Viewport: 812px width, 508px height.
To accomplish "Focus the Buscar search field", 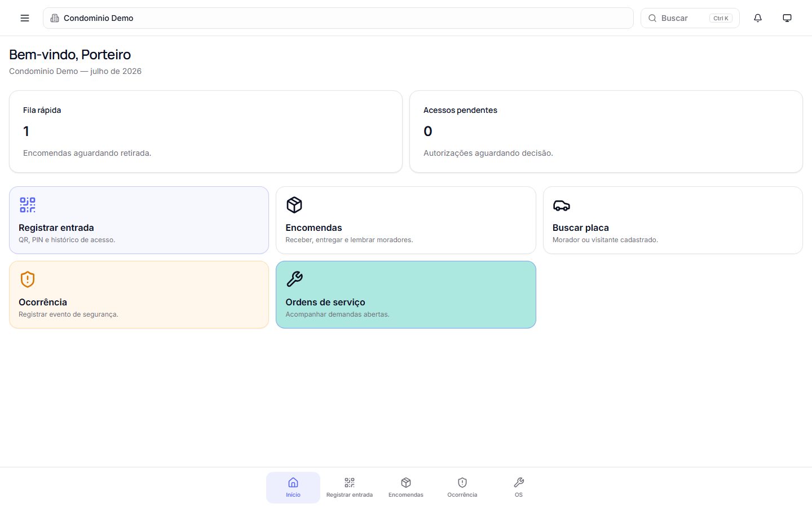I will [x=690, y=18].
